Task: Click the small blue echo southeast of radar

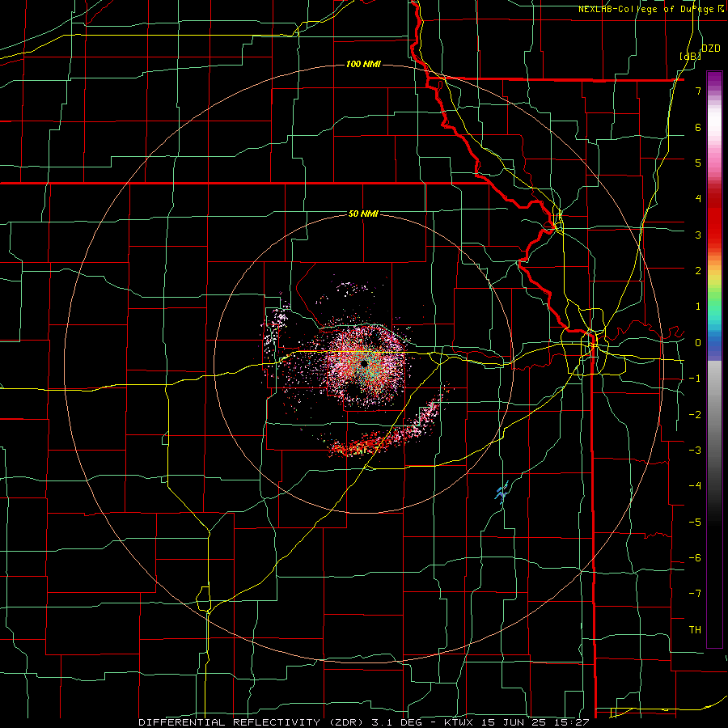Action: 502,492
